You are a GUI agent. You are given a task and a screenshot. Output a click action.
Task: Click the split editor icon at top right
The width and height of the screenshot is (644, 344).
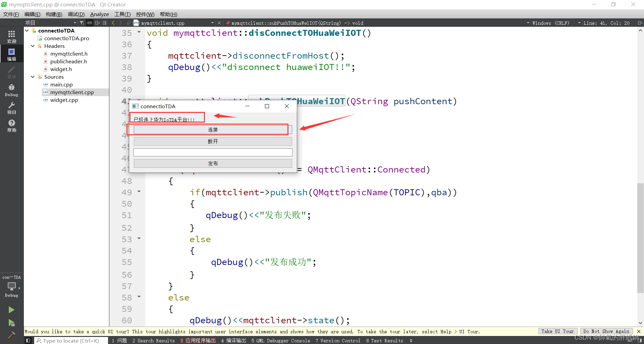coord(639,23)
